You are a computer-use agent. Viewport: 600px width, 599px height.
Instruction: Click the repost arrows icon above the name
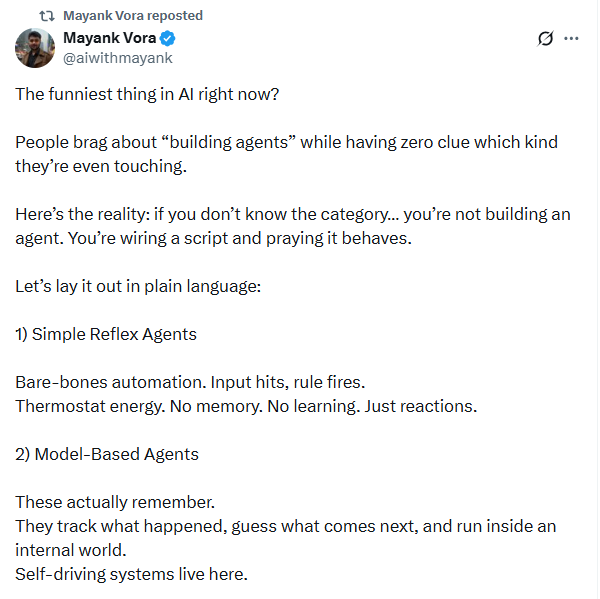(x=45, y=16)
